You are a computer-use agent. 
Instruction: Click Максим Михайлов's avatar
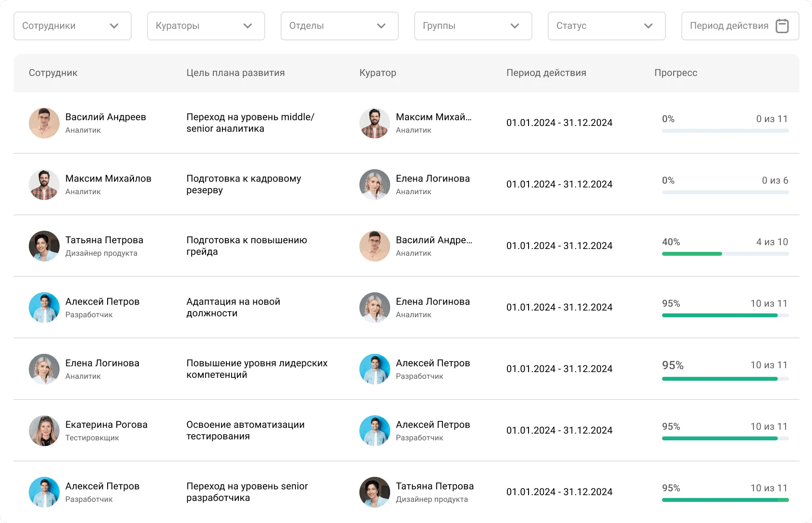pyautogui.click(x=44, y=185)
